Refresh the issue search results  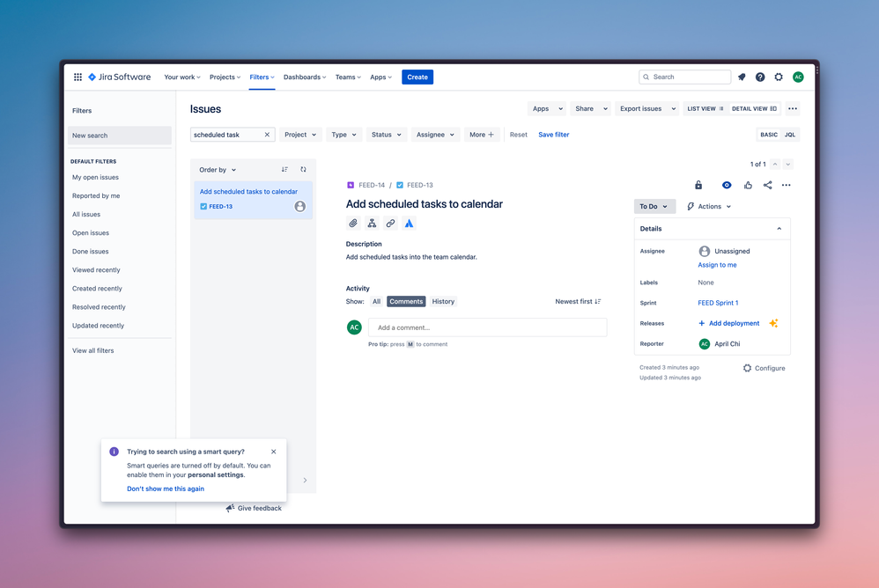pyautogui.click(x=303, y=170)
